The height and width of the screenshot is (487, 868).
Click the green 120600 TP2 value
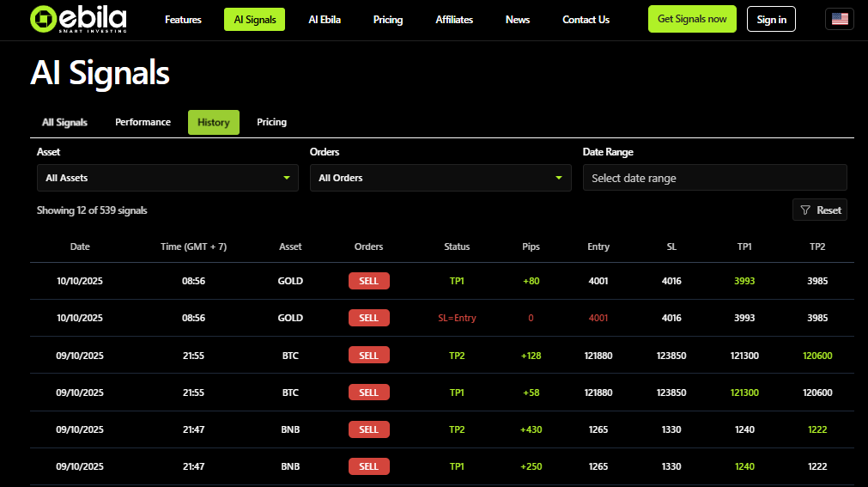pyautogui.click(x=817, y=356)
